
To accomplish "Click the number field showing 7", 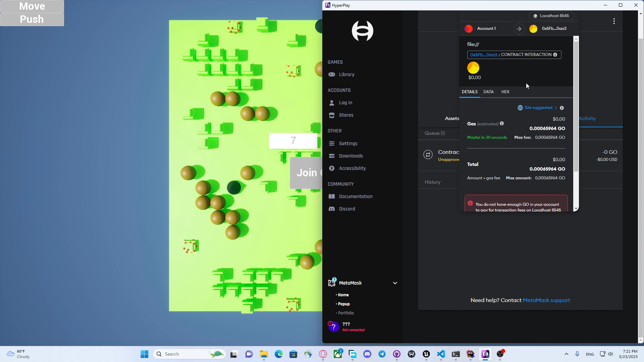I will [x=293, y=141].
